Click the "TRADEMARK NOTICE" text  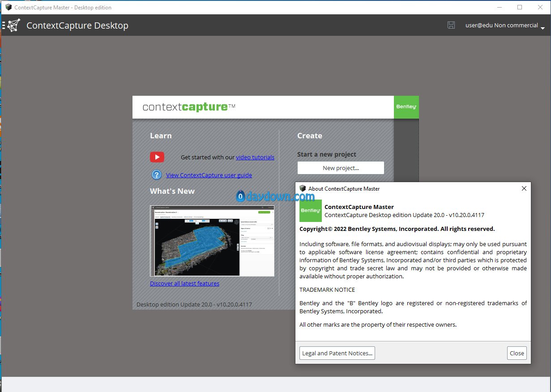[x=327, y=290]
